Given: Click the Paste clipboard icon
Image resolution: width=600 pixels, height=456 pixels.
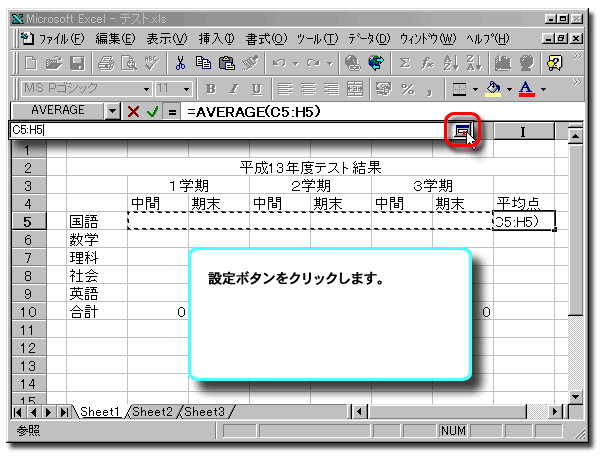Looking at the screenshot, I should pos(227,63).
